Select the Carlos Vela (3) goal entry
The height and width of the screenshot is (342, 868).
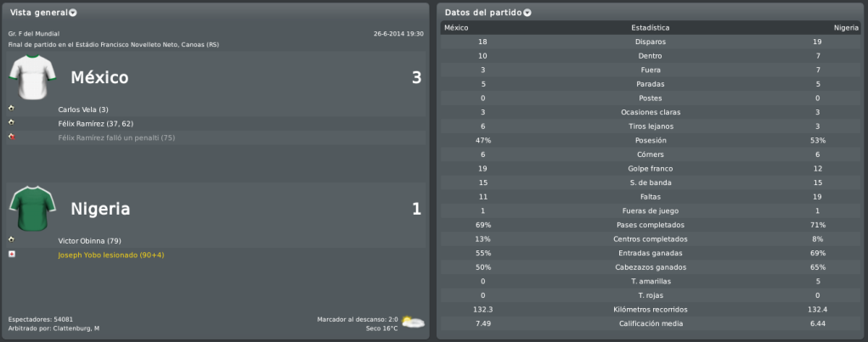point(83,109)
